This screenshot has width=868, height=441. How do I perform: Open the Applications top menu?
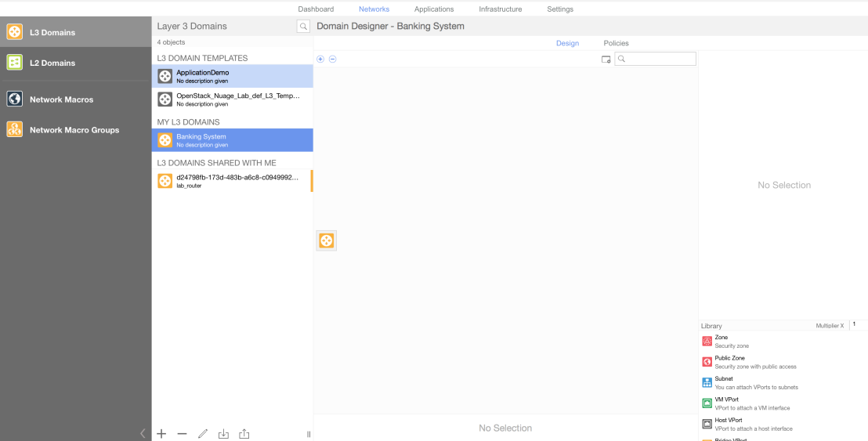pos(434,9)
